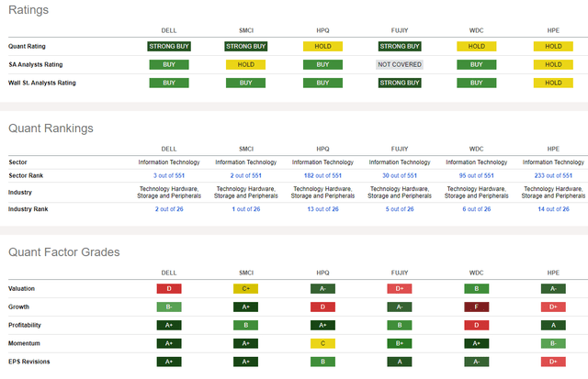The height and width of the screenshot is (379, 588).
Task: Open FUJIY industry rank 5 out of 26
Action: 400,209
